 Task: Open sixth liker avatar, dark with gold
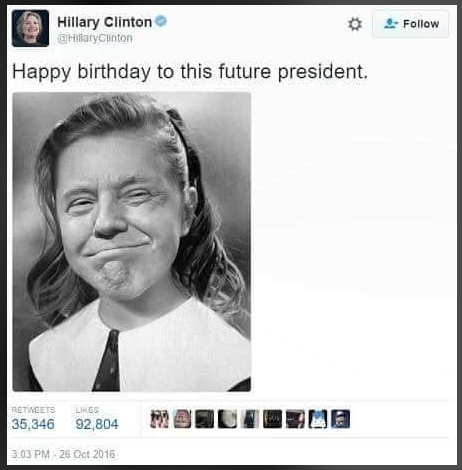[273, 419]
